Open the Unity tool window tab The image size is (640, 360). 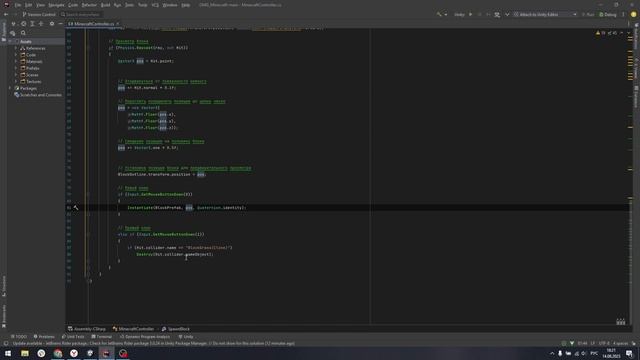pos(186,337)
